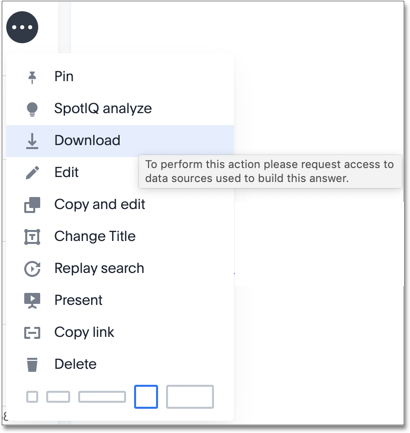Click the SpotIQ lightbulb icon
Viewport: 410px width, 433px height.
[32, 109]
